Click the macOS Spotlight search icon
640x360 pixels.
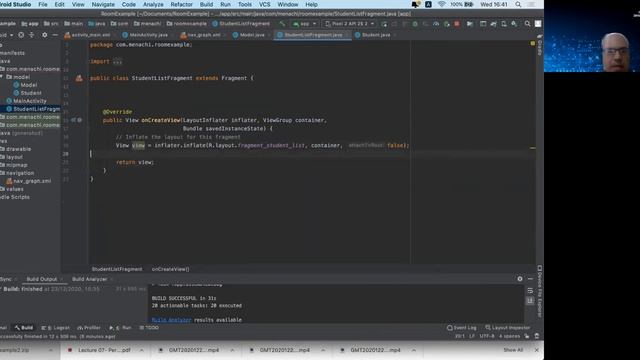pos(518,4)
